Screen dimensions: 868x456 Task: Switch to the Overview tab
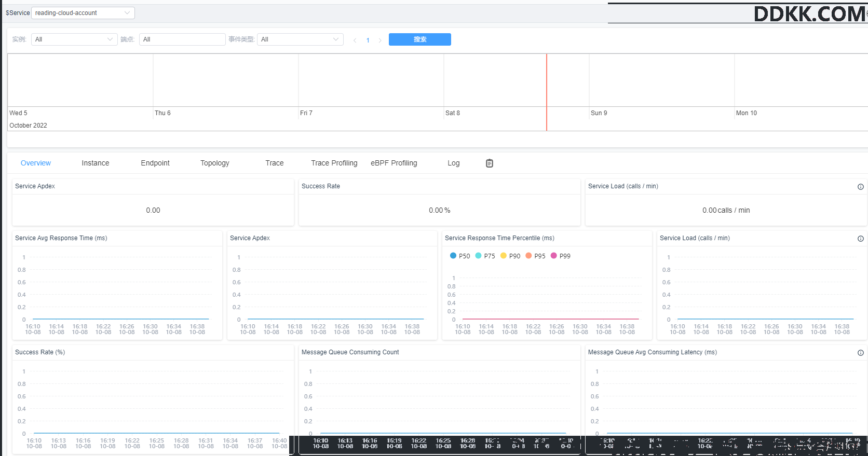[36, 163]
